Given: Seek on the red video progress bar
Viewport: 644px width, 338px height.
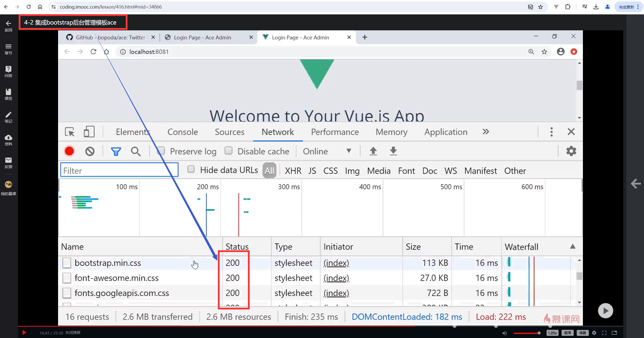Looking at the screenshot, I should [x=320, y=326].
